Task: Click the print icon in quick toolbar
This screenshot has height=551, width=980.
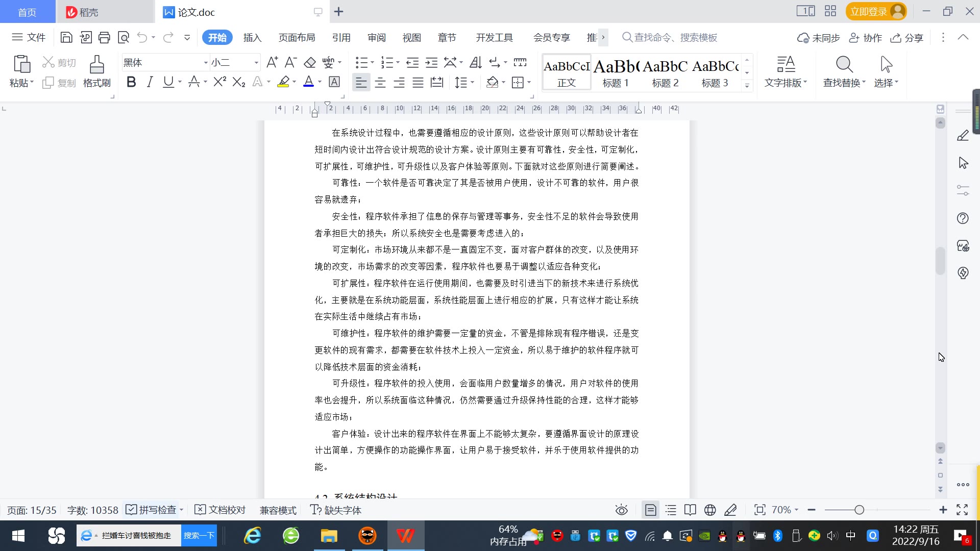Action: (x=104, y=37)
